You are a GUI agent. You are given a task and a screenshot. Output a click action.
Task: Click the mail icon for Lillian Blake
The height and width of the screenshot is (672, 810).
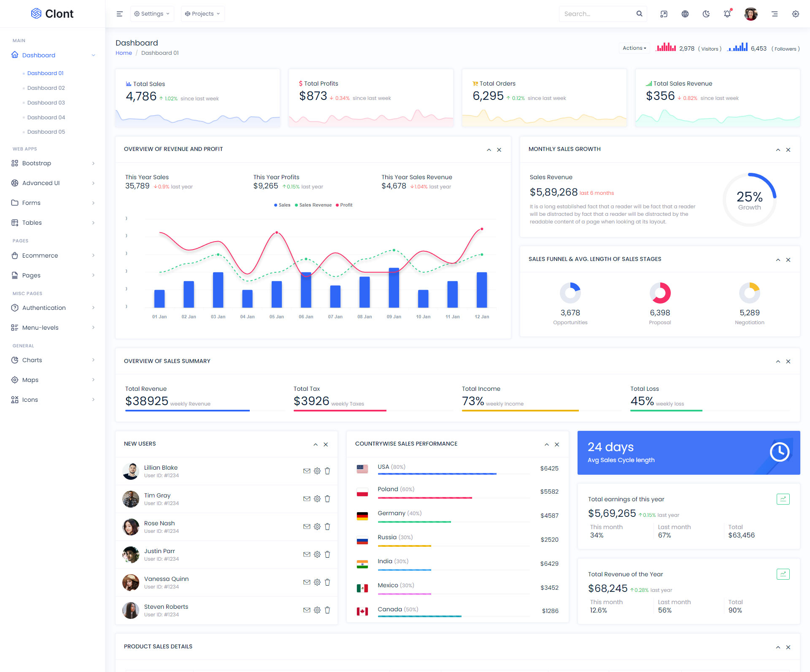point(307,471)
